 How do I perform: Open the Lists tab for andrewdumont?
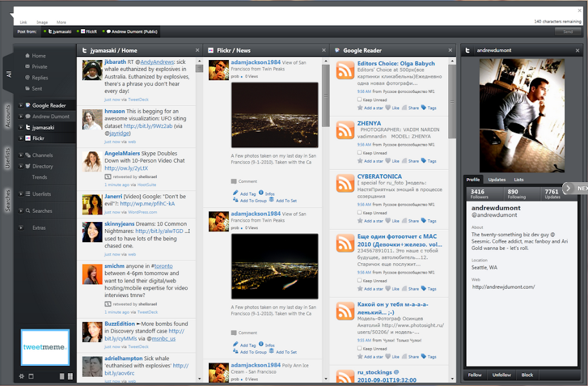pyautogui.click(x=518, y=179)
